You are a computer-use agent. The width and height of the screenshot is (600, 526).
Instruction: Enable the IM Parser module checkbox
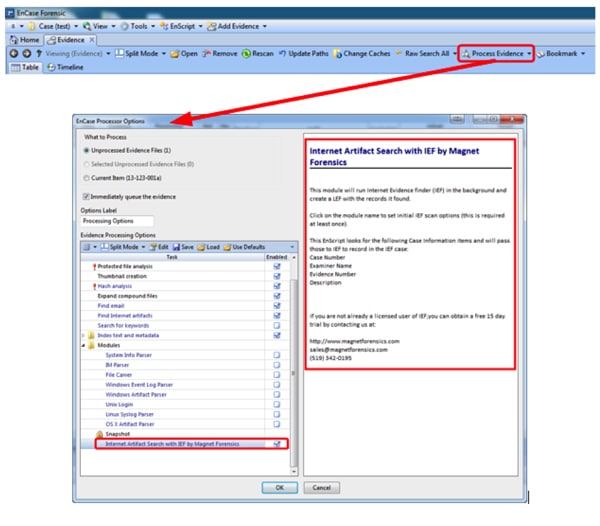click(x=277, y=365)
